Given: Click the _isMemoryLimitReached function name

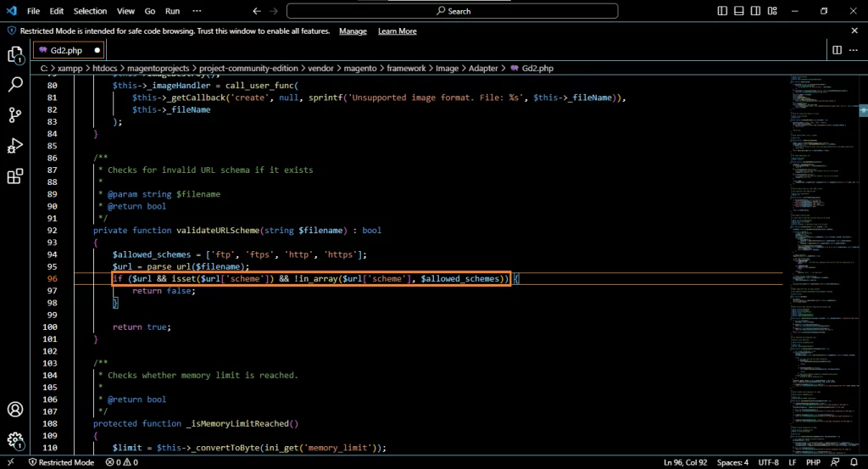Looking at the screenshot, I should click(237, 423).
